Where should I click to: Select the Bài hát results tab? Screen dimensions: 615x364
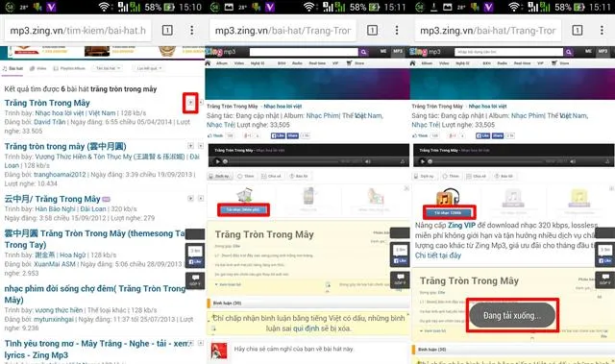(12, 68)
